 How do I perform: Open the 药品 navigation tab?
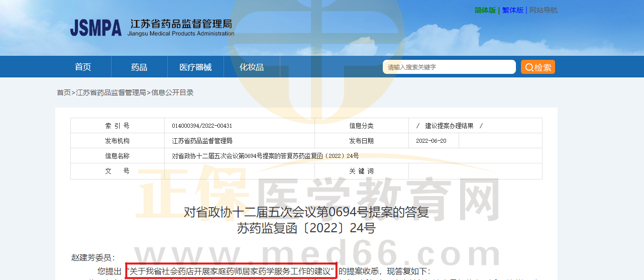click(139, 67)
